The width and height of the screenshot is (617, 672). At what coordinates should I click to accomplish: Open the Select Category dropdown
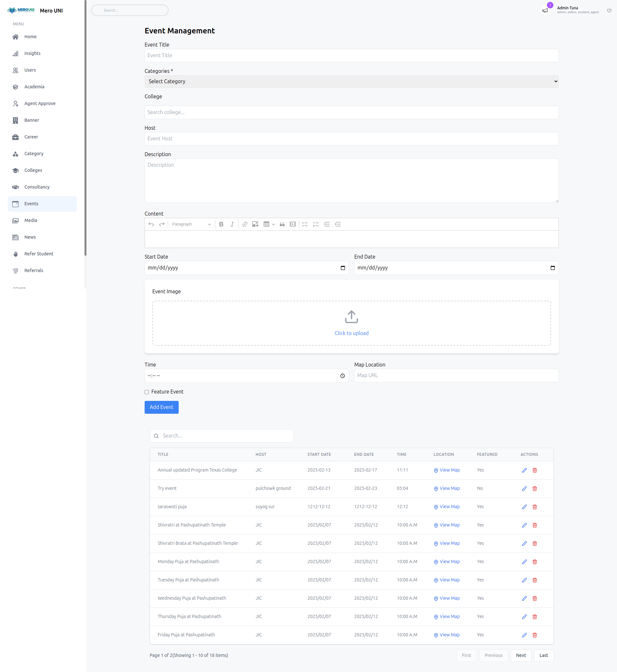351,81
